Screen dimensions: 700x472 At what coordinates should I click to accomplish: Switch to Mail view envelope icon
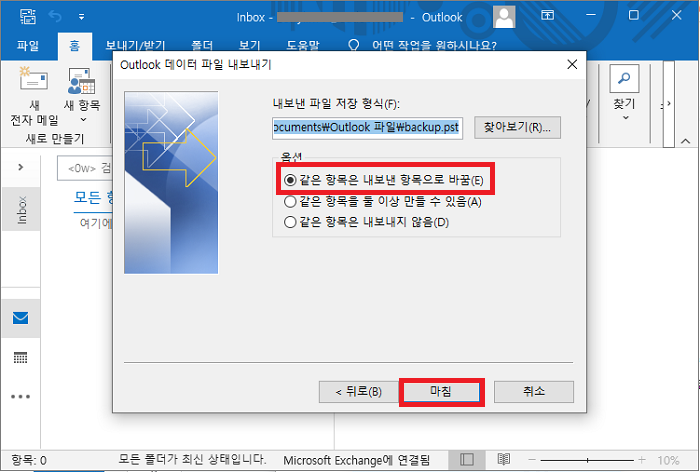pos(21,318)
